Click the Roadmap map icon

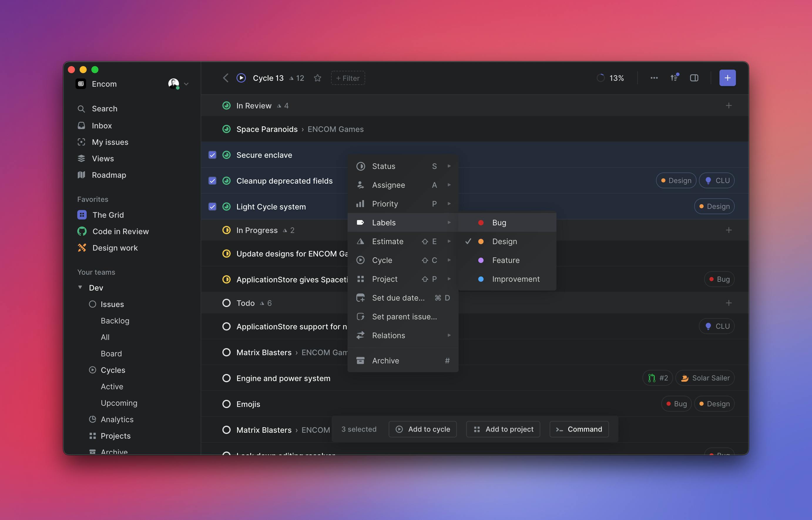tap(81, 175)
